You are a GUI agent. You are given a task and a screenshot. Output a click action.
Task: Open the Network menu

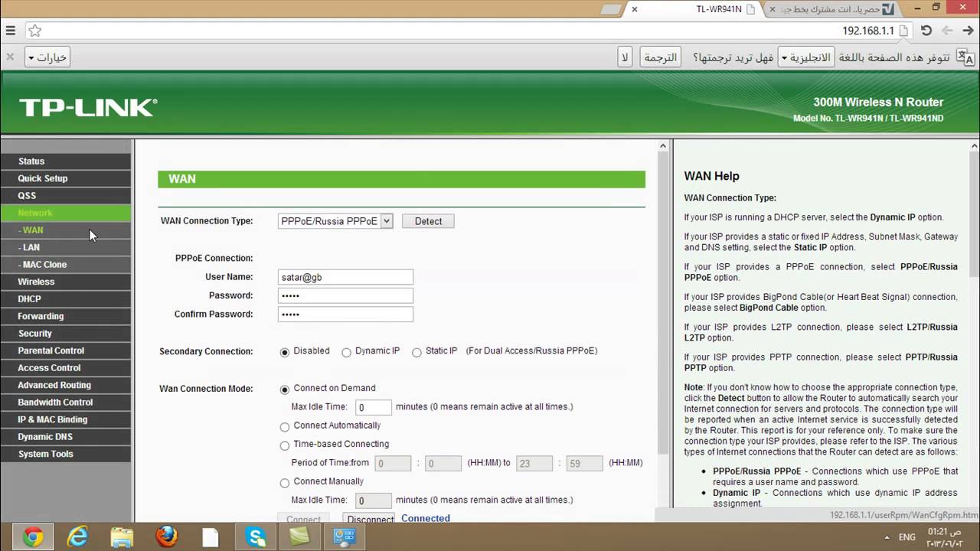(66, 213)
